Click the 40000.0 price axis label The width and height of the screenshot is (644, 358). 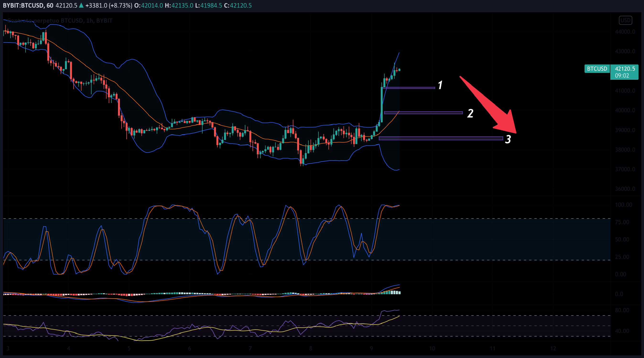(625, 110)
